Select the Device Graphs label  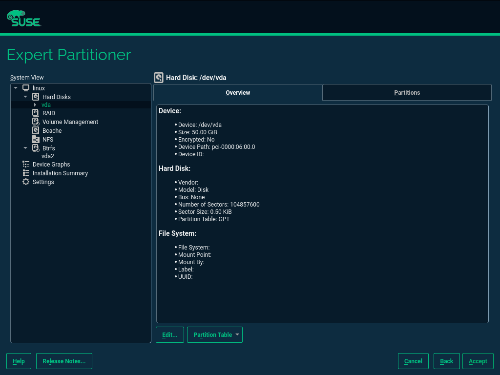pos(51,164)
